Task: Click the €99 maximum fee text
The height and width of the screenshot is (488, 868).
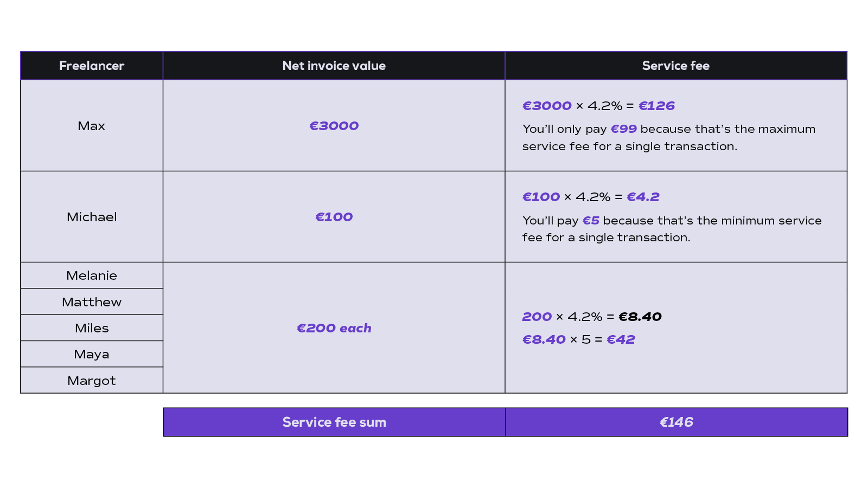Action: pyautogui.click(x=623, y=129)
